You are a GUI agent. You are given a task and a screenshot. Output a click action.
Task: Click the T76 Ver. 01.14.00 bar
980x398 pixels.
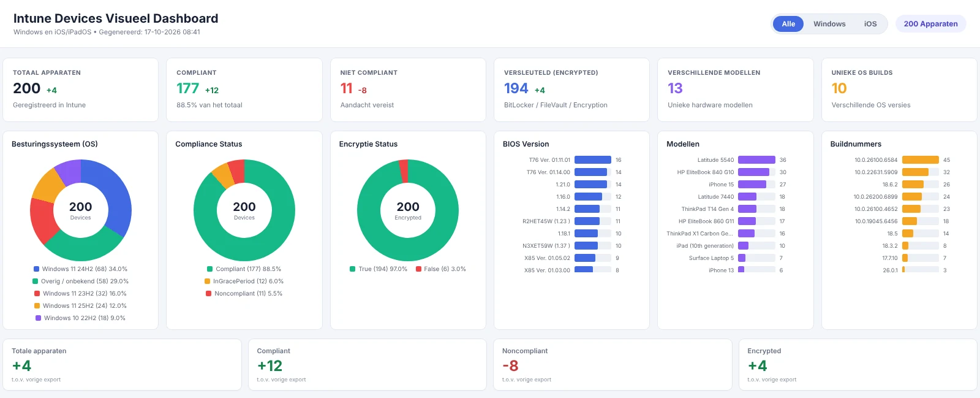(591, 172)
